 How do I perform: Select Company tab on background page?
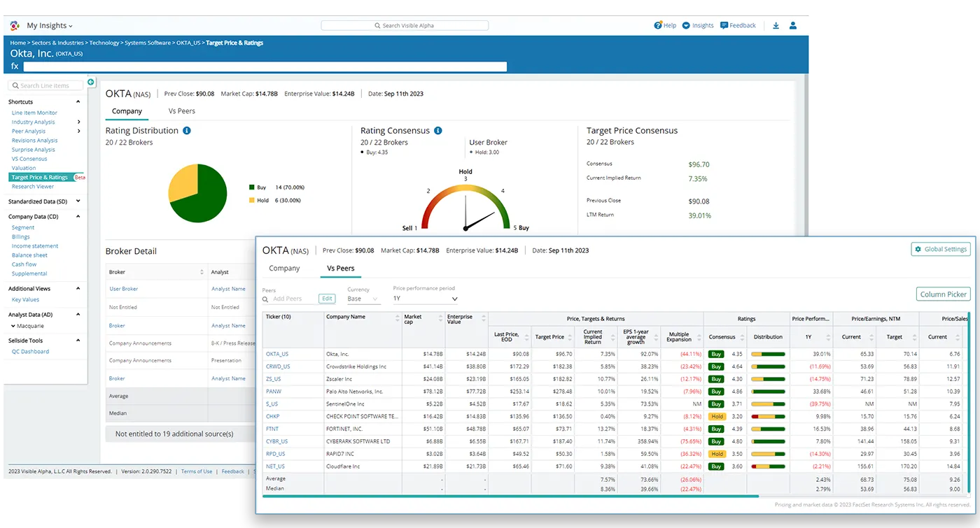pos(127,111)
